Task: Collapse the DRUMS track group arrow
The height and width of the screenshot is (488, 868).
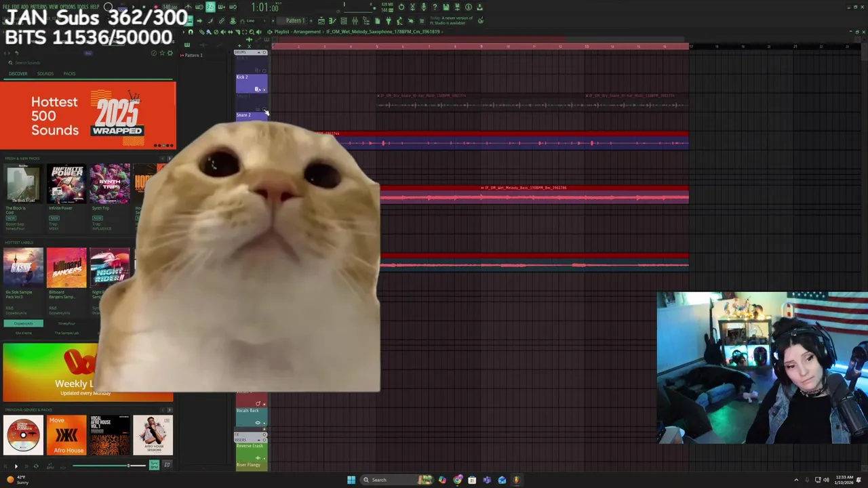Action: (259, 52)
